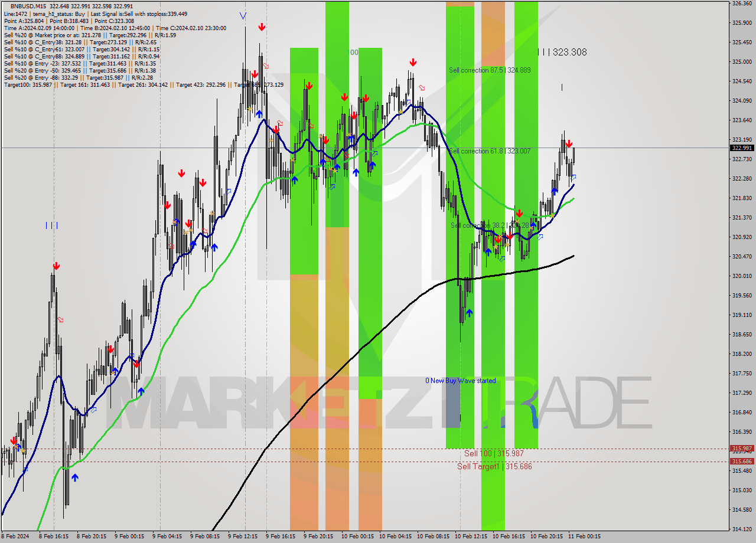Click the '10 Feb 20:15' time axis label
Screen dimensions: 756x543
coord(546,537)
